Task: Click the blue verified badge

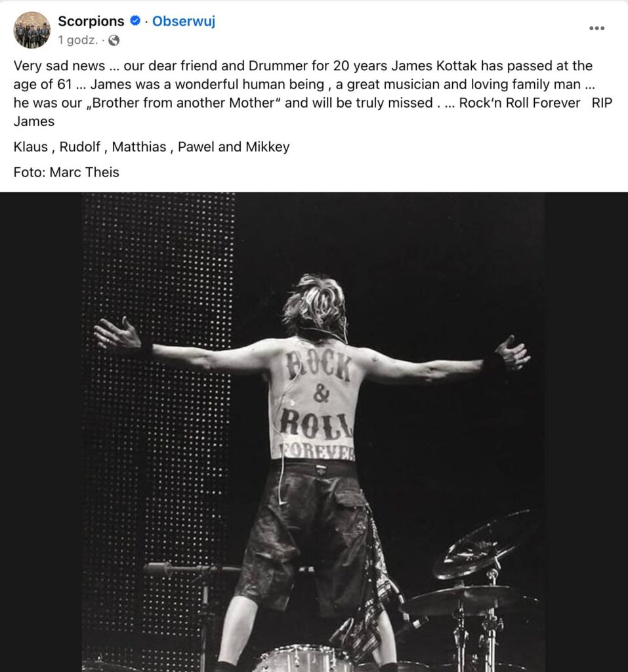Action: (x=135, y=22)
